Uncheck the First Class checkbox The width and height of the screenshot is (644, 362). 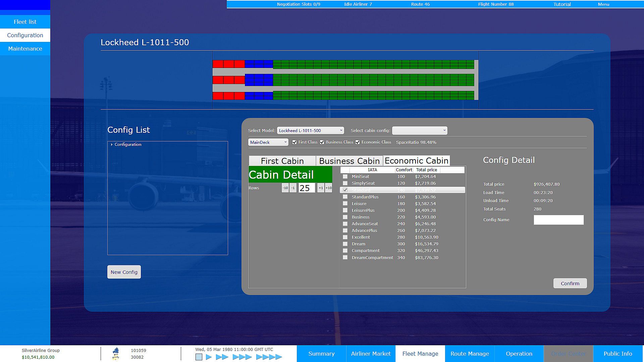click(x=294, y=142)
